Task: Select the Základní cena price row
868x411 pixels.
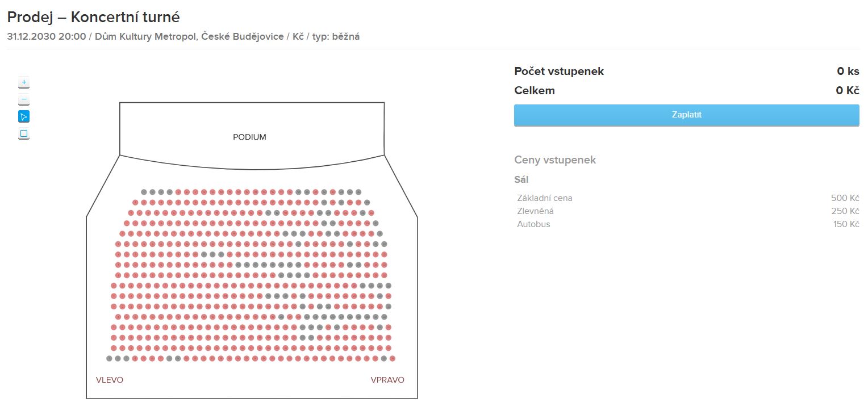Action: pyautogui.click(x=545, y=198)
